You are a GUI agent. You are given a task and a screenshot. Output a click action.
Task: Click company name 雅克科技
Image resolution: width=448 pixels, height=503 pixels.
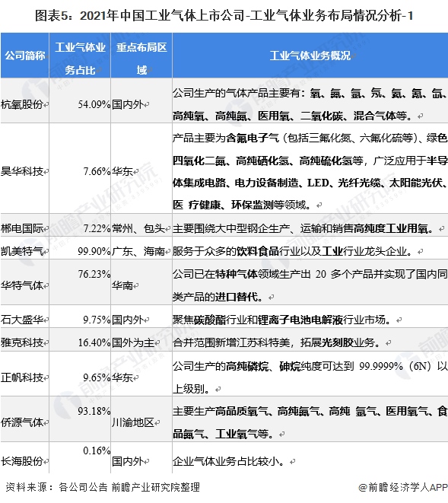click(22, 342)
